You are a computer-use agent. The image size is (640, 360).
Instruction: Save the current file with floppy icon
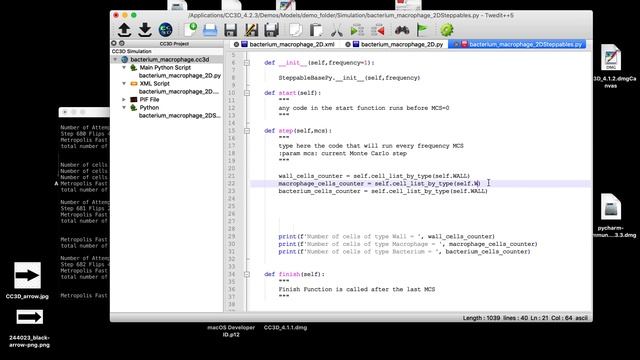point(231,30)
